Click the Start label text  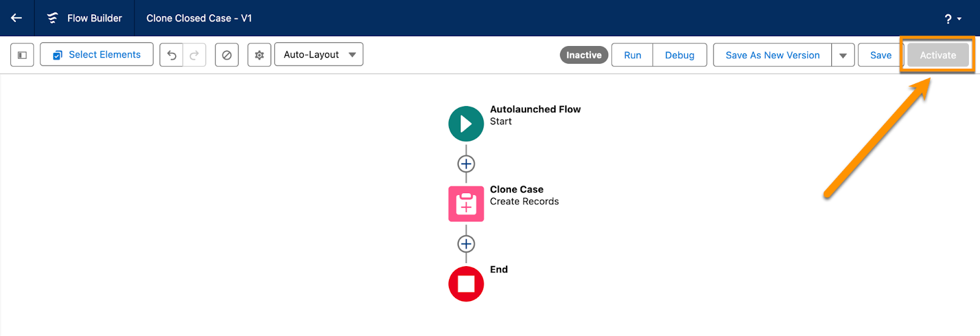[500, 121]
